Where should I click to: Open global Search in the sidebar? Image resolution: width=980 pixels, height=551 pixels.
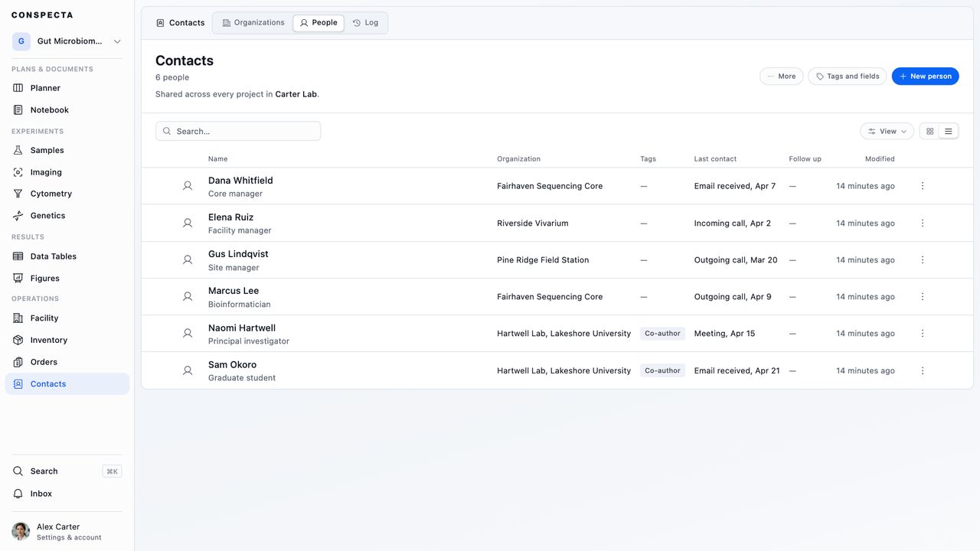coord(67,471)
